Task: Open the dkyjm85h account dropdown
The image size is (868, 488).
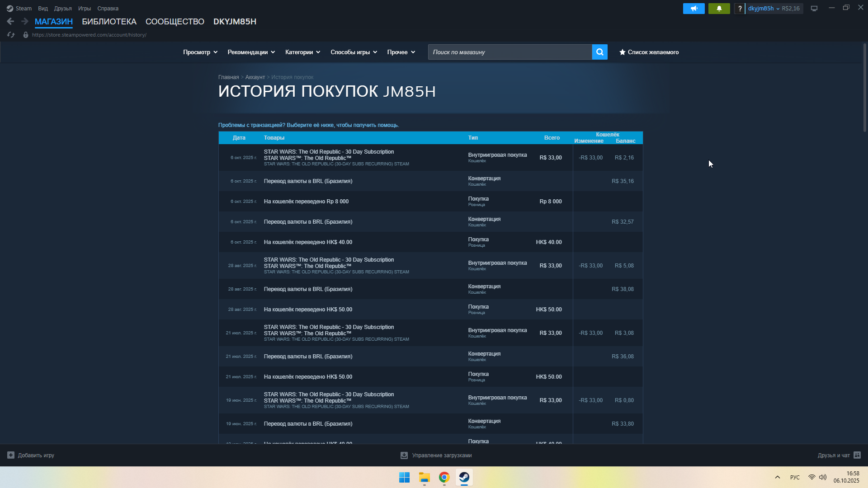Action: [x=763, y=9]
